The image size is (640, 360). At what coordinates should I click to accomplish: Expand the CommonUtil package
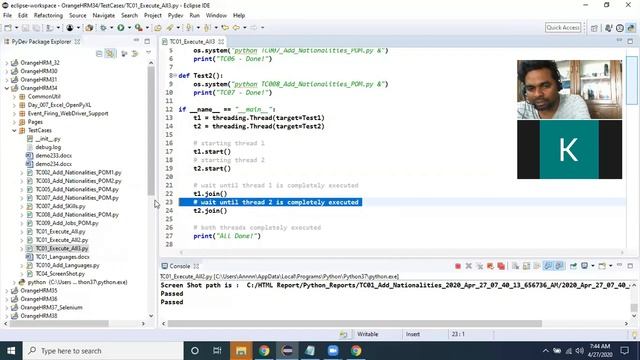coord(14,97)
